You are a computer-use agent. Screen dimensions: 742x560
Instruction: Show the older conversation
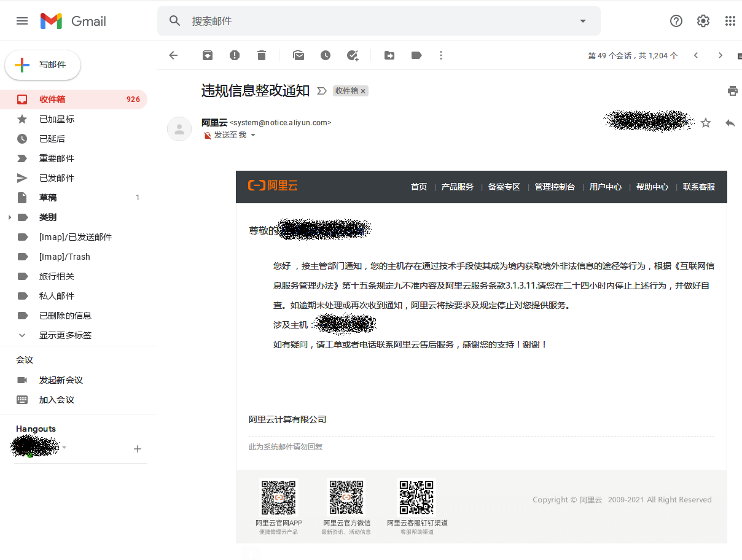pyautogui.click(x=721, y=55)
